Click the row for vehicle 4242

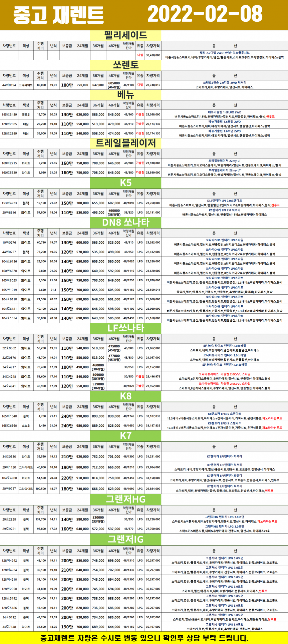tap(144, 561)
